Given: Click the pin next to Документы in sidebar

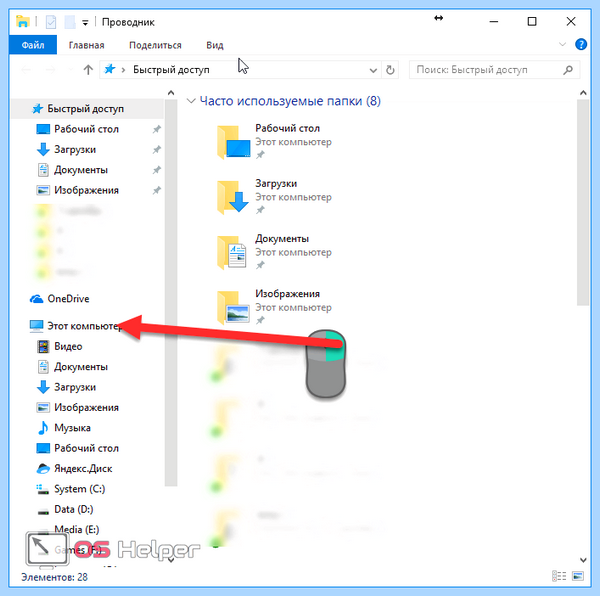Looking at the screenshot, I should (x=157, y=170).
